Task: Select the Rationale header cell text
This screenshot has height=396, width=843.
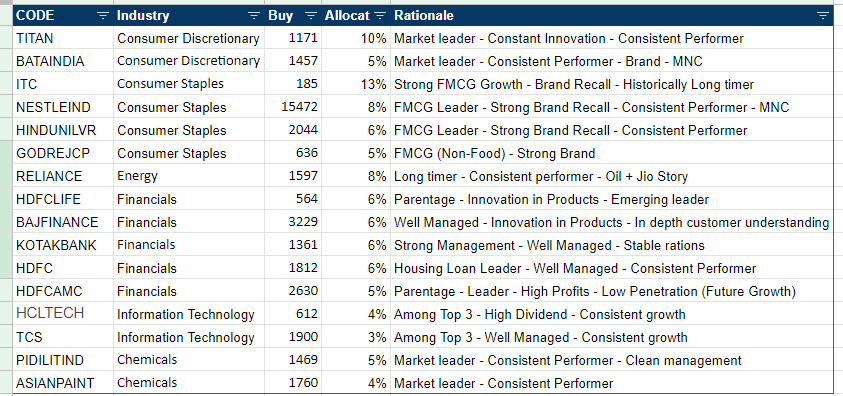Action: (x=424, y=16)
